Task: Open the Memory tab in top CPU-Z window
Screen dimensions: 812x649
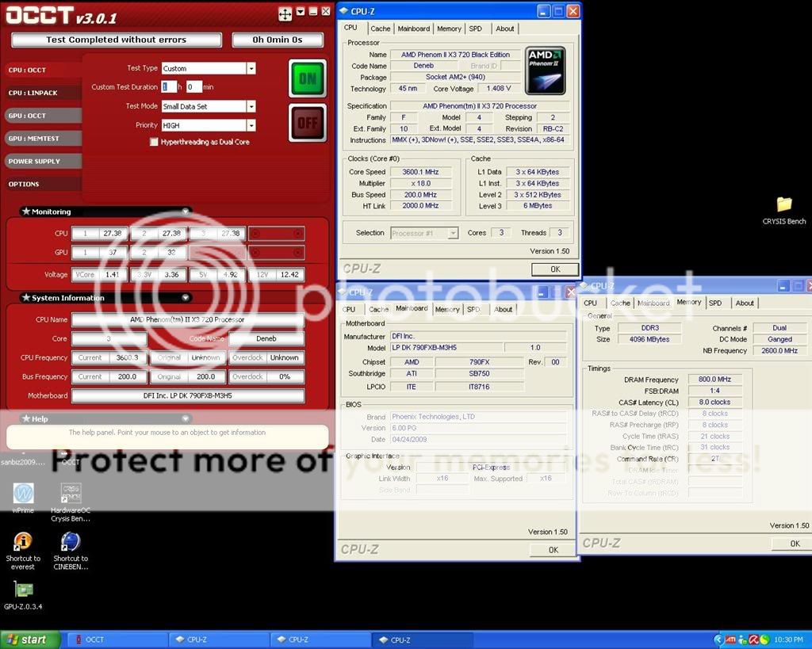Action: tap(449, 29)
